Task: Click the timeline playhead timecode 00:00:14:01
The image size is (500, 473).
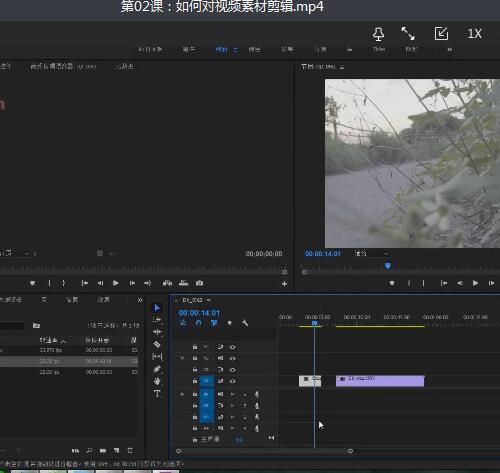Action: [199, 313]
